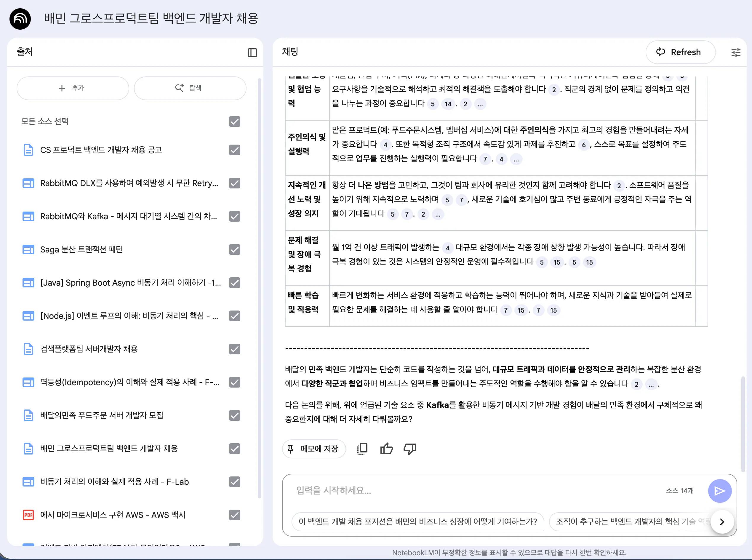Send the message with the arrow button
This screenshot has width=752, height=560.
(x=719, y=491)
